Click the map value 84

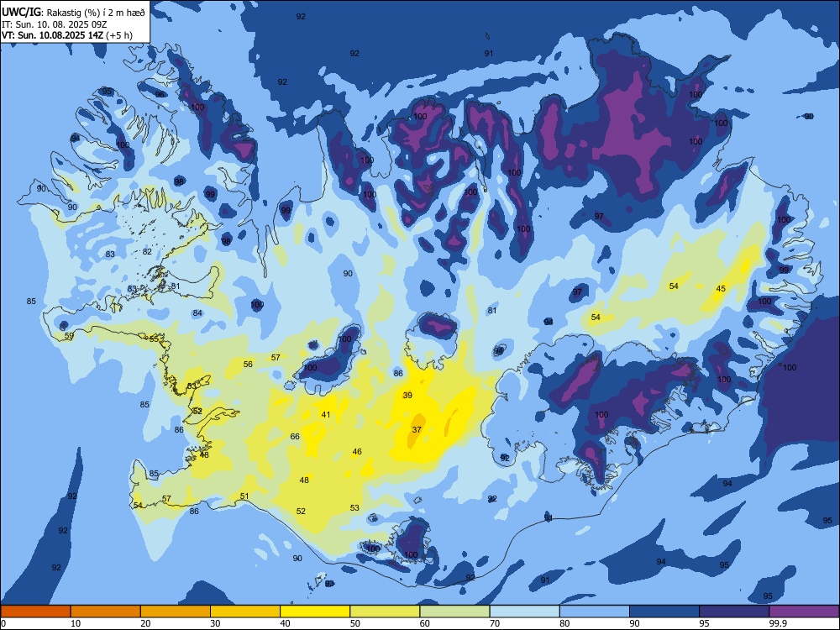coord(197,312)
